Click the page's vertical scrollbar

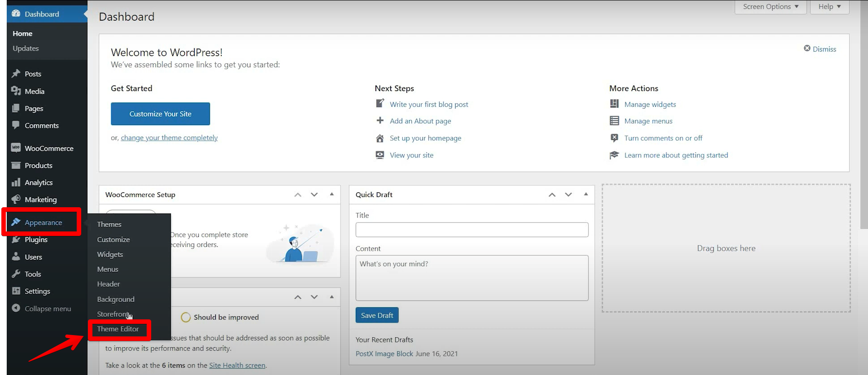(x=864, y=135)
